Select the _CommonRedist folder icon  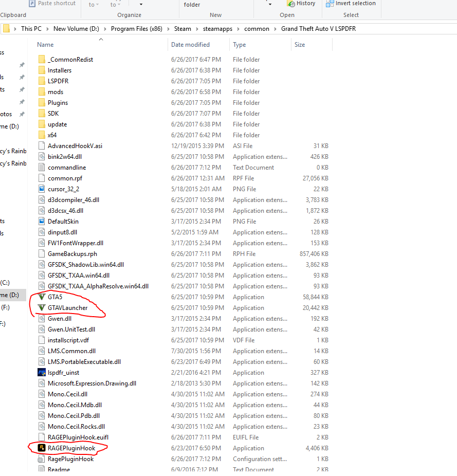[42, 60]
